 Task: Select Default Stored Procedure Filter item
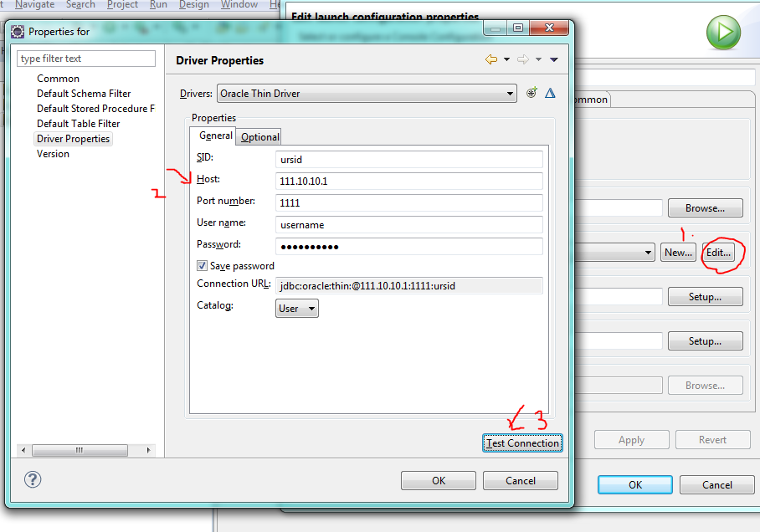95,109
